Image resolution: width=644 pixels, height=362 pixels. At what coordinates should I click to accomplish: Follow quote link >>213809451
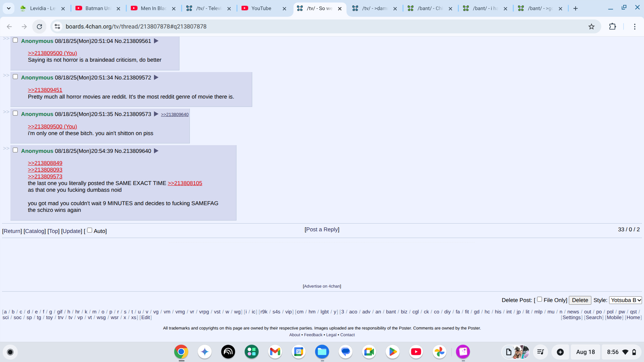pos(45,90)
